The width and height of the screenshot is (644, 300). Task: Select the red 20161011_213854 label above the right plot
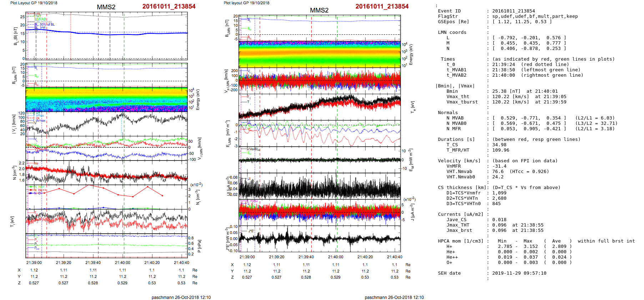[382, 6]
